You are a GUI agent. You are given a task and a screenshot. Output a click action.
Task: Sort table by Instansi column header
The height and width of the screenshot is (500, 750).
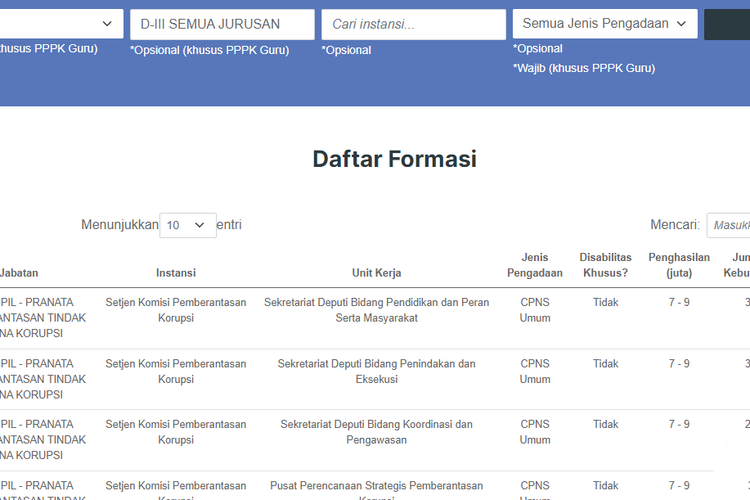tap(176, 273)
